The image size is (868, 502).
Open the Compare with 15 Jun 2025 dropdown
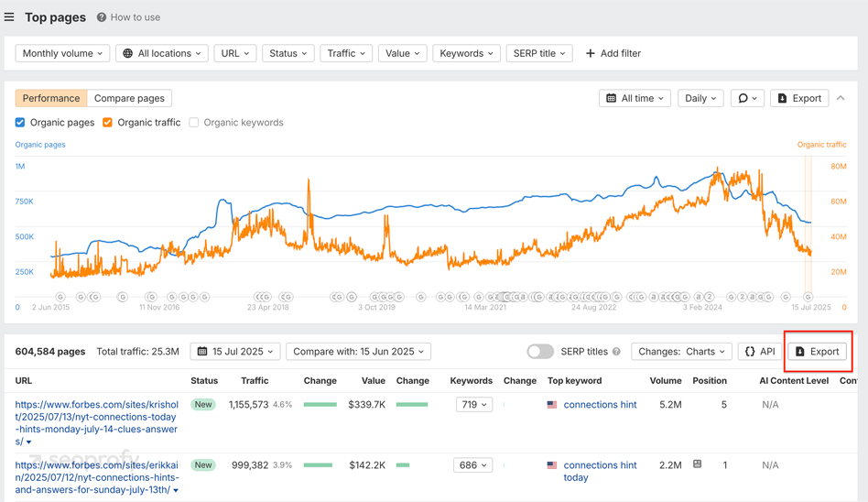pos(359,351)
